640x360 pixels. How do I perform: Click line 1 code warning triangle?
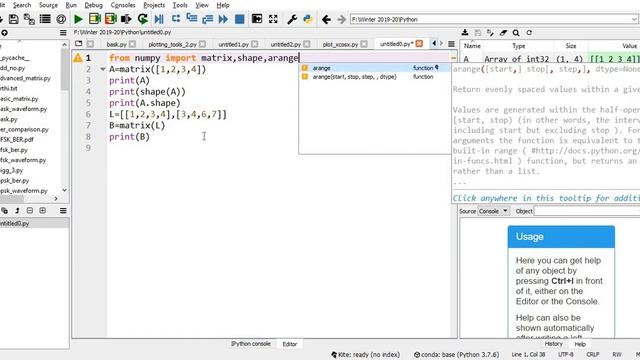(x=78, y=58)
